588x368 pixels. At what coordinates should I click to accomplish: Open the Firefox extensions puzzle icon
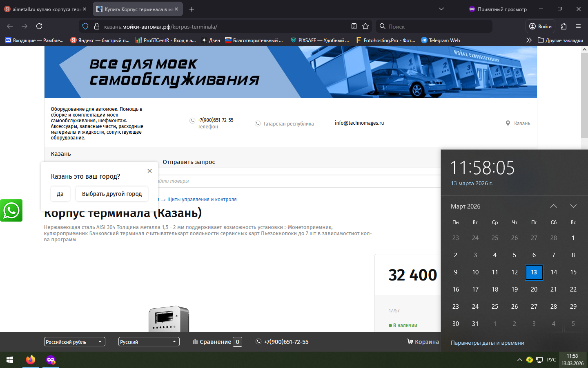coord(563,26)
